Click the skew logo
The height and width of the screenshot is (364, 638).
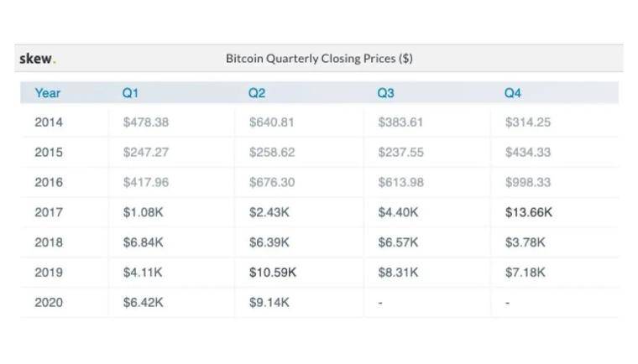pos(37,59)
